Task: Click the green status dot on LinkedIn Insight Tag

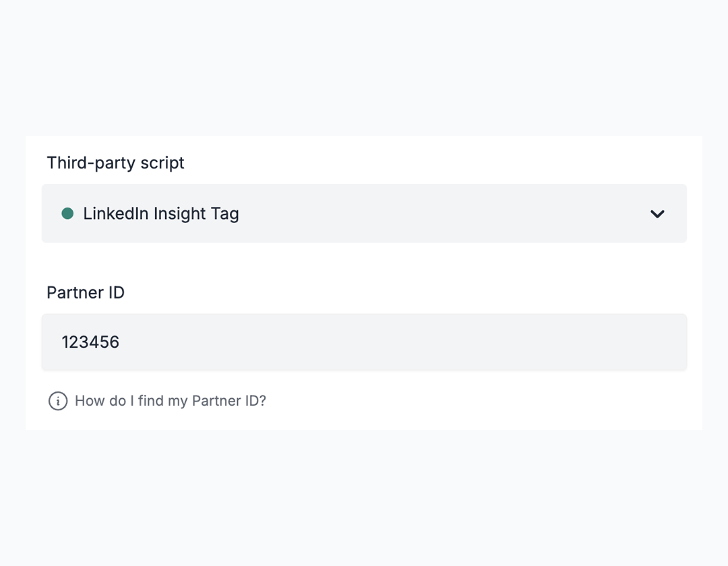Action: tap(67, 214)
